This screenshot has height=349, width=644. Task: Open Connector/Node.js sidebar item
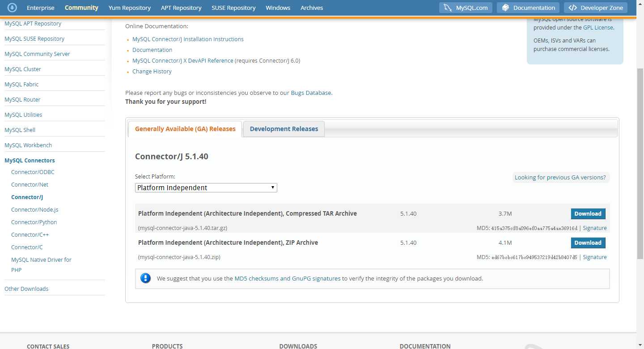[35, 209]
